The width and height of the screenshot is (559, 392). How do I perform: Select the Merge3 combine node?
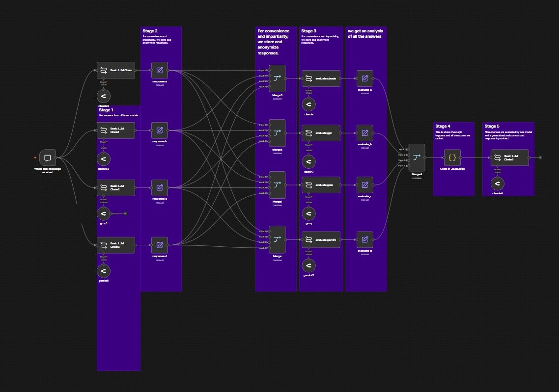tap(278, 78)
